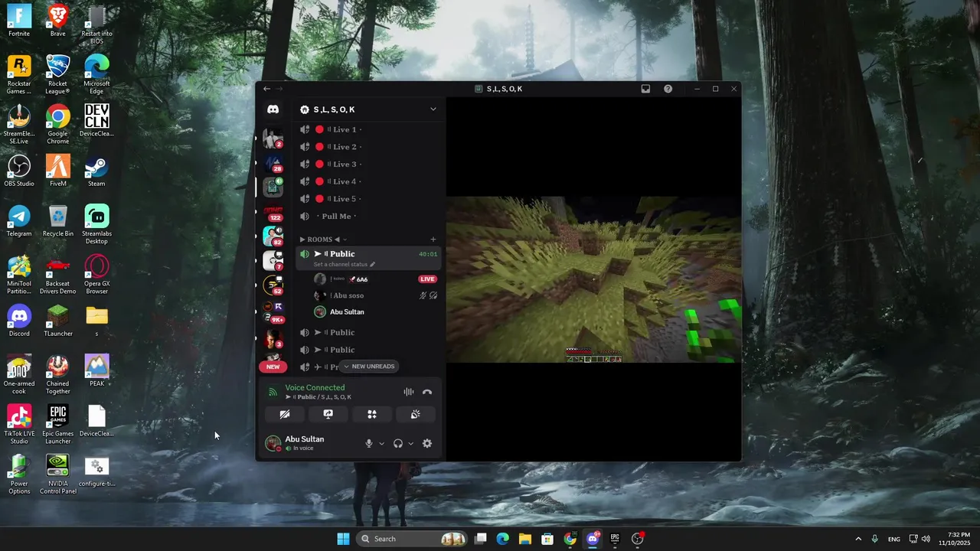Join the Live 3 voice channel
The width and height of the screenshot is (980, 551).
pos(369,164)
